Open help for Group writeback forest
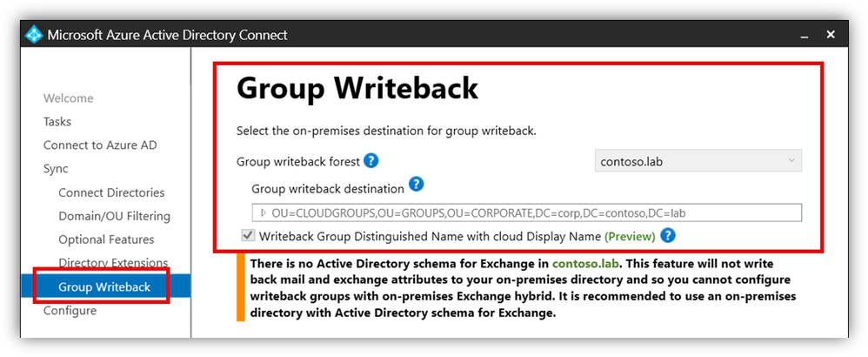 371,161
